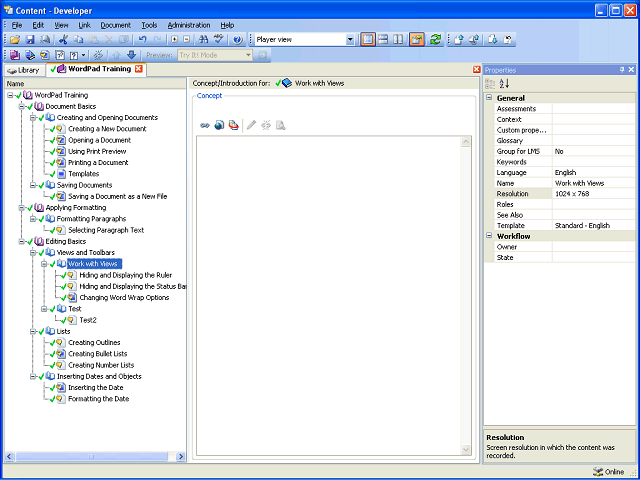Toggle the Properties pane auto-hide pin
640x480 pixels.
[622, 70]
